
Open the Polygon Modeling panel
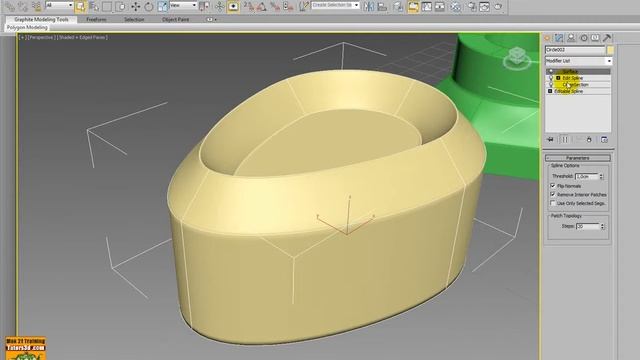coord(27,27)
